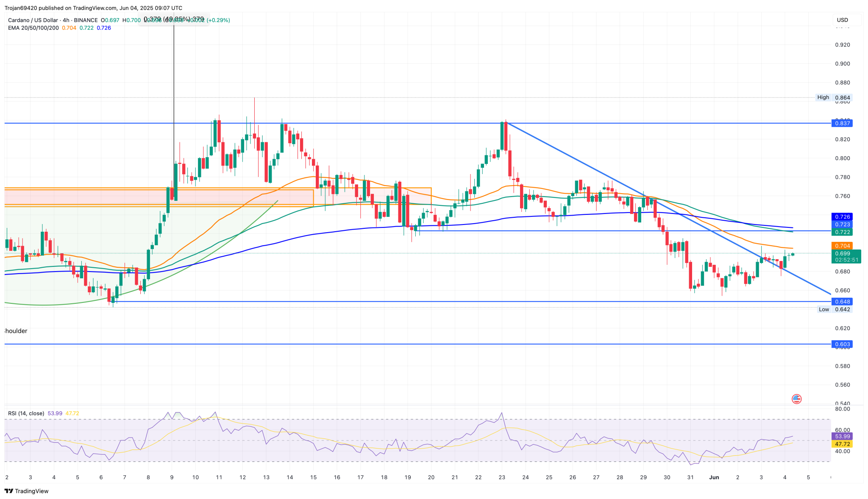Open the USD currency selector
The height and width of the screenshot is (499, 868).
click(842, 20)
